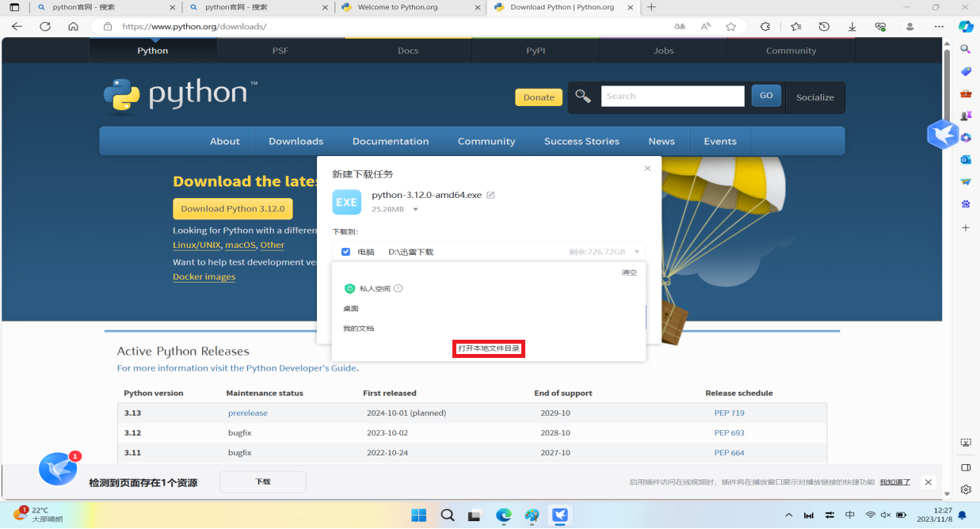Open the Success Stories menu
Image resolution: width=980 pixels, height=529 pixels.
(582, 141)
